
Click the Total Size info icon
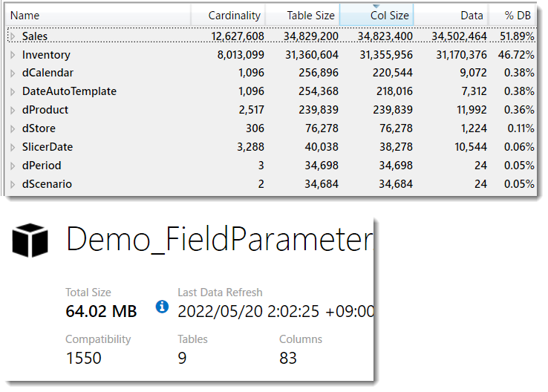162,307
